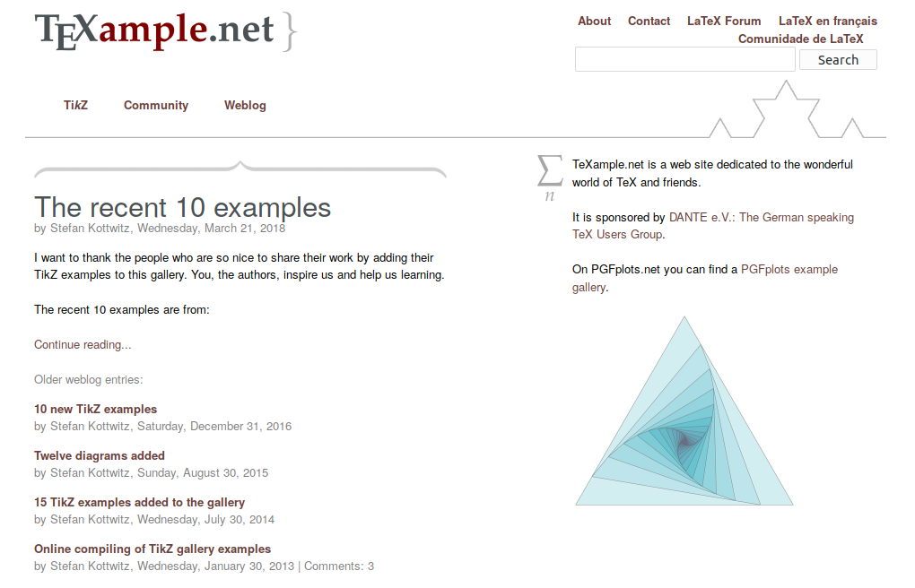Screen dimensions: 915x588
Task: Open '10 new TikZ examples' entry
Action: [x=95, y=409]
